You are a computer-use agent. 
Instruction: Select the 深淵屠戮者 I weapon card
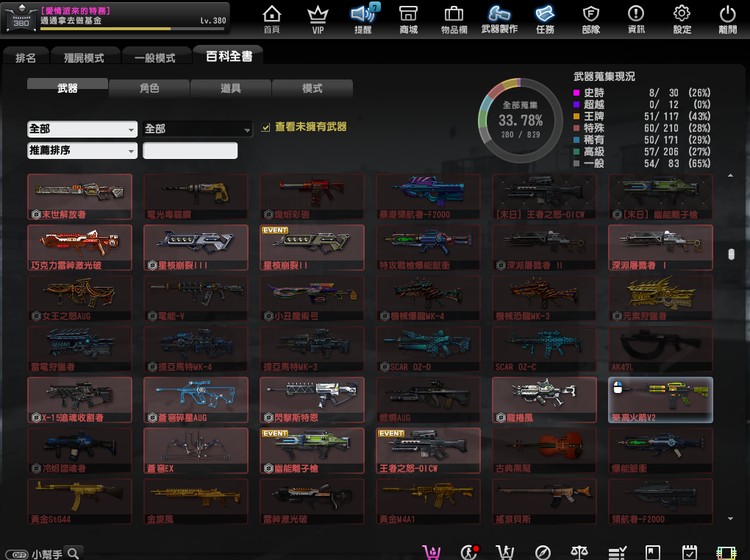[x=660, y=248]
